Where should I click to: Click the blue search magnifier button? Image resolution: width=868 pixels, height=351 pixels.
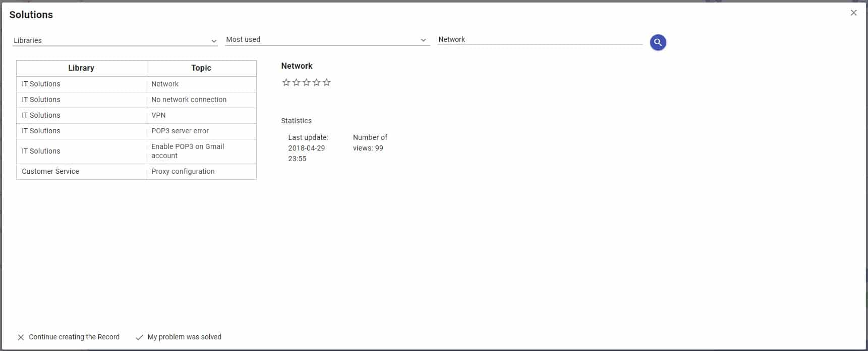[658, 42]
